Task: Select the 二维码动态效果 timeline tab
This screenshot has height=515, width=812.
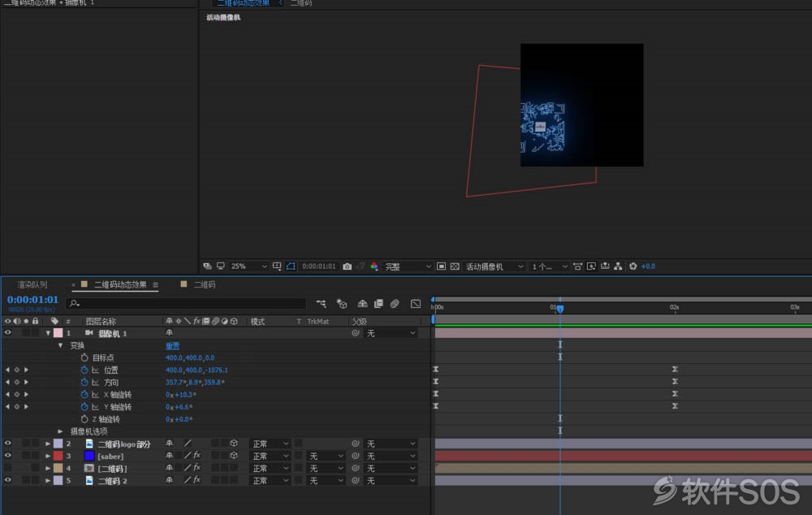Action: pos(120,285)
